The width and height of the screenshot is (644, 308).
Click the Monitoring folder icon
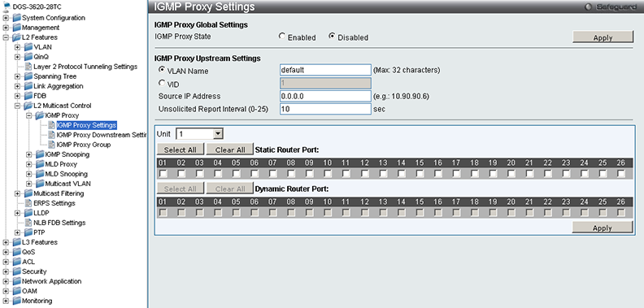[16, 301]
